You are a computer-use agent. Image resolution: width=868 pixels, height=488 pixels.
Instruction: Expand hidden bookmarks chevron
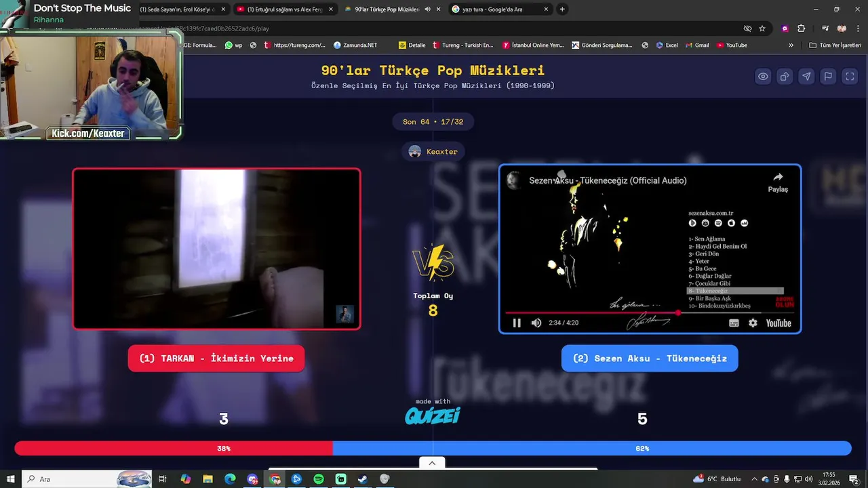[x=791, y=45]
